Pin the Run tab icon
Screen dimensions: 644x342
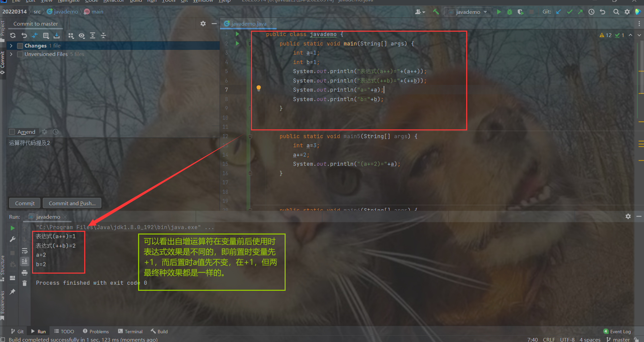pos(12,291)
